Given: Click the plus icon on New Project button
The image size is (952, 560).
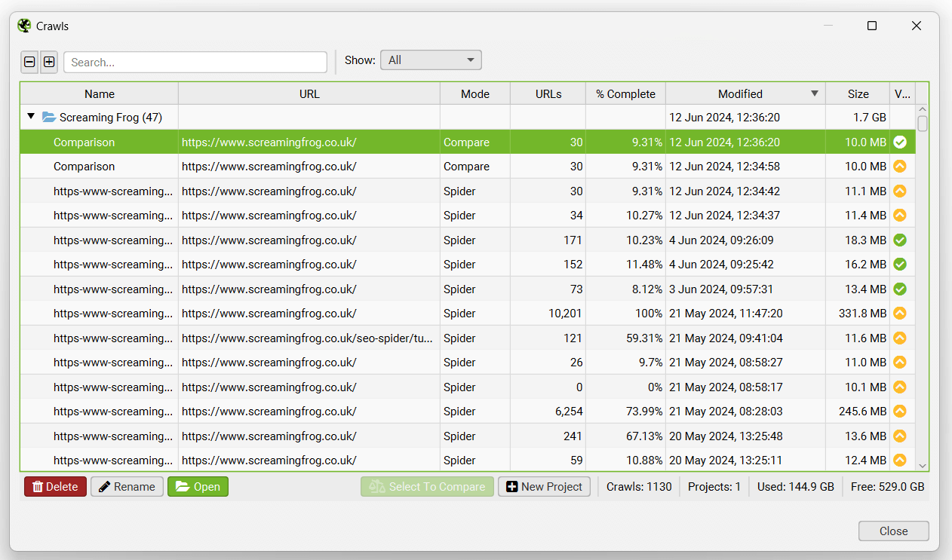Looking at the screenshot, I should pyautogui.click(x=511, y=486).
